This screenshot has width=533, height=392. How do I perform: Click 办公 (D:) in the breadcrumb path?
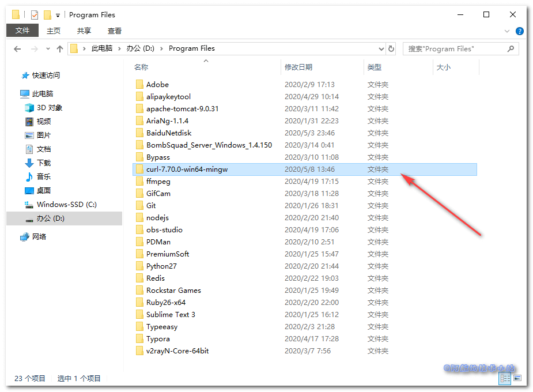140,48
